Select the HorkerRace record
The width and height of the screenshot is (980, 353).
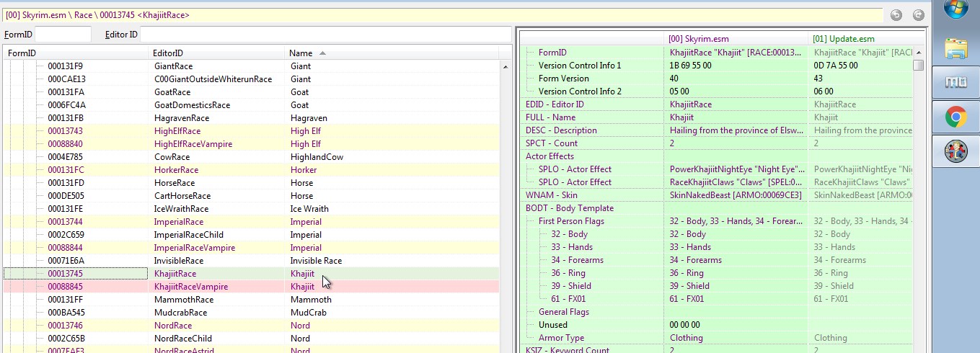(x=251, y=170)
